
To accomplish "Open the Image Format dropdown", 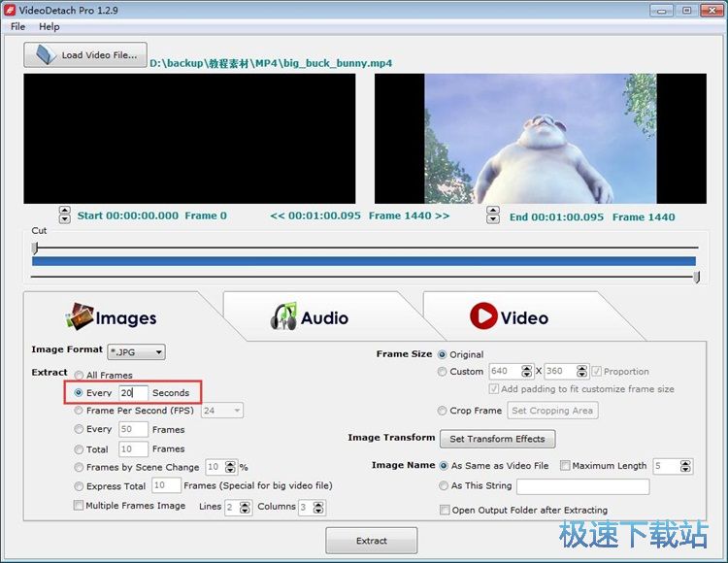I will [x=136, y=352].
